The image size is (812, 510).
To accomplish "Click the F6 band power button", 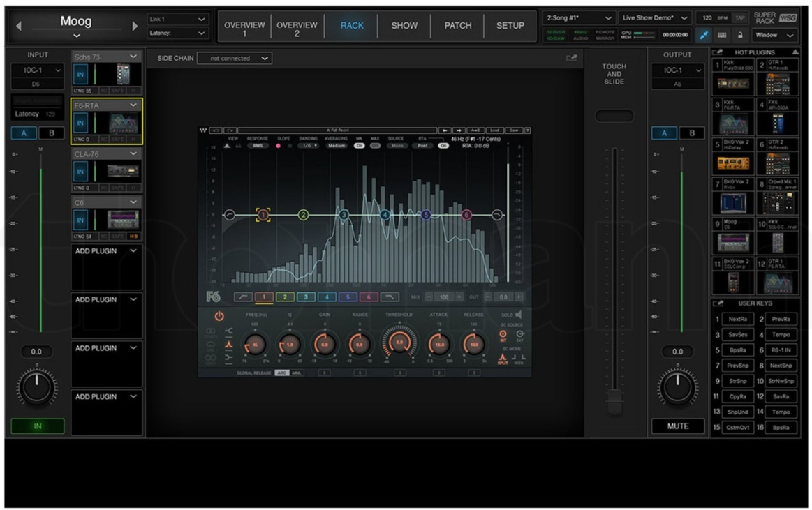I will click(219, 316).
